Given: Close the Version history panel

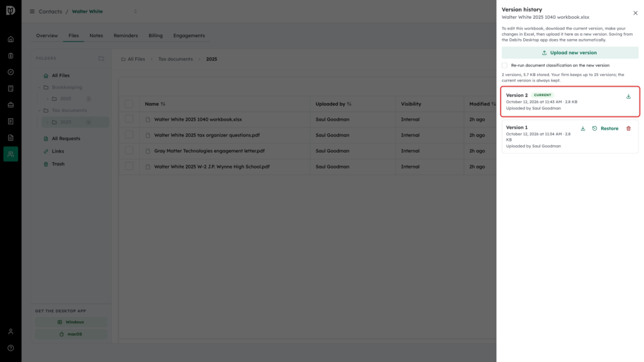Looking at the screenshot, I should (x=635, y=13).
